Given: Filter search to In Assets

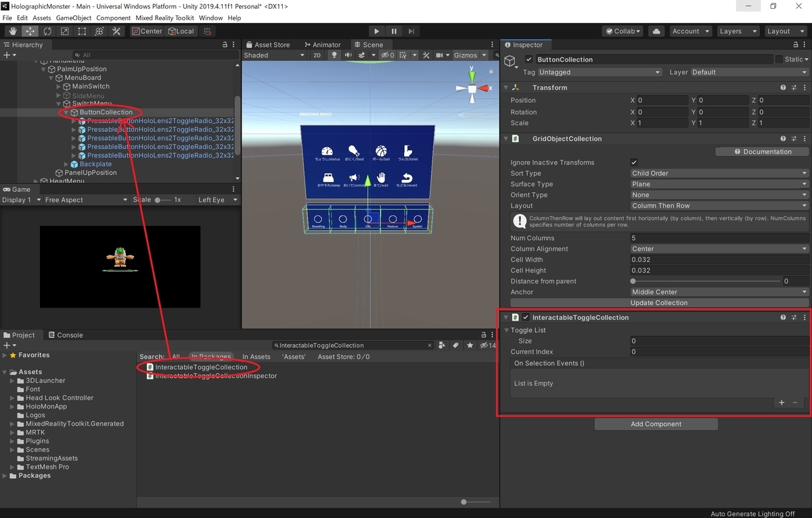Looking at the screenshot, I should (256, 356).
